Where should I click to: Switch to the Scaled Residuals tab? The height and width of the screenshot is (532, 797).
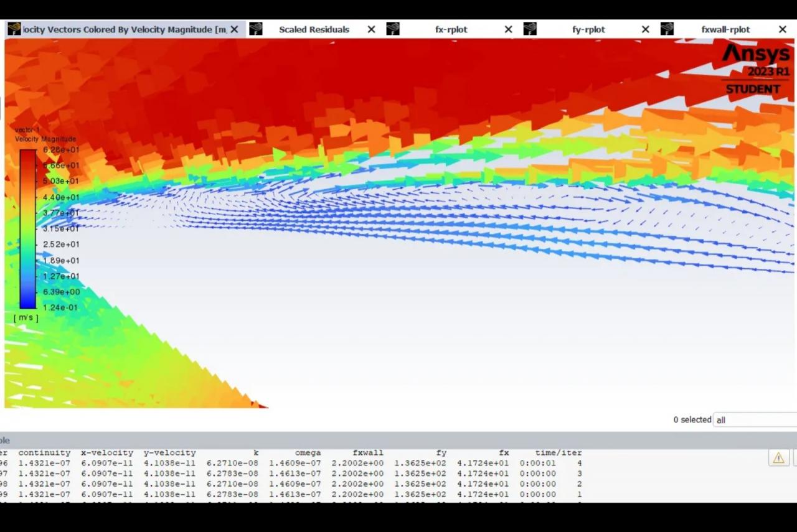click(x=314, y=29)
